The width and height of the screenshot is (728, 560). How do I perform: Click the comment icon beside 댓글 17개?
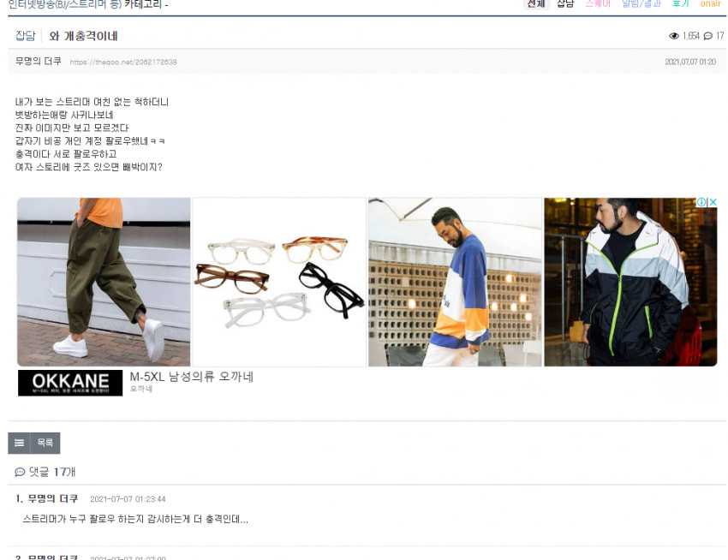20,473
